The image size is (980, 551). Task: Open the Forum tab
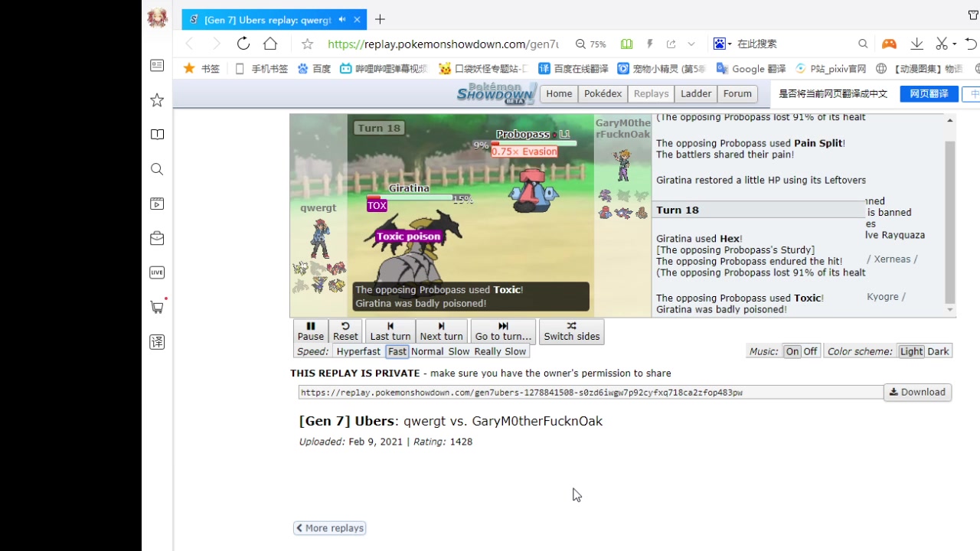pyautogui.click(x=737, y=93)
